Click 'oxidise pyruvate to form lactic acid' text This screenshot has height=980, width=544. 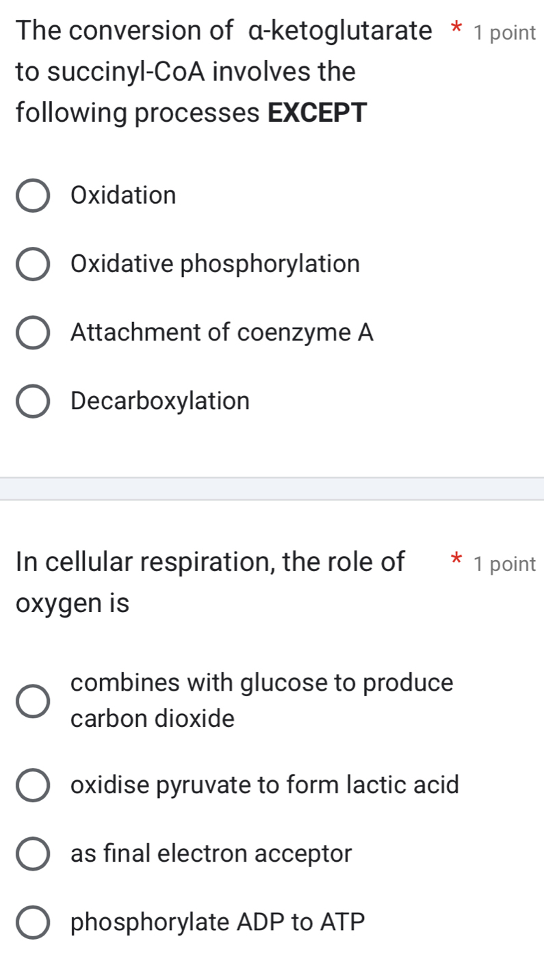264,784
